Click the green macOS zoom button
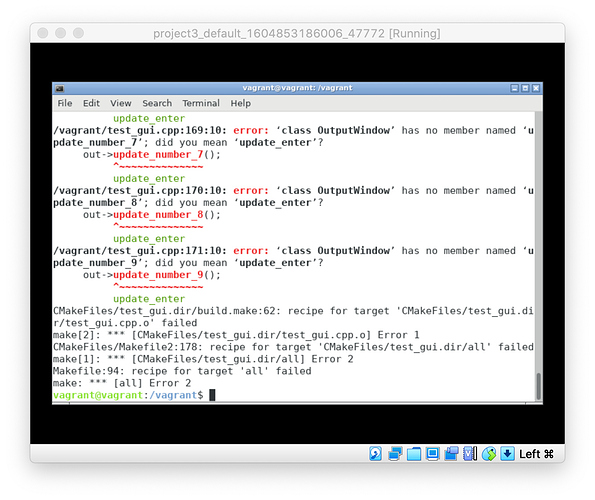This screenshot has width=595, height=500. (79, 33)
